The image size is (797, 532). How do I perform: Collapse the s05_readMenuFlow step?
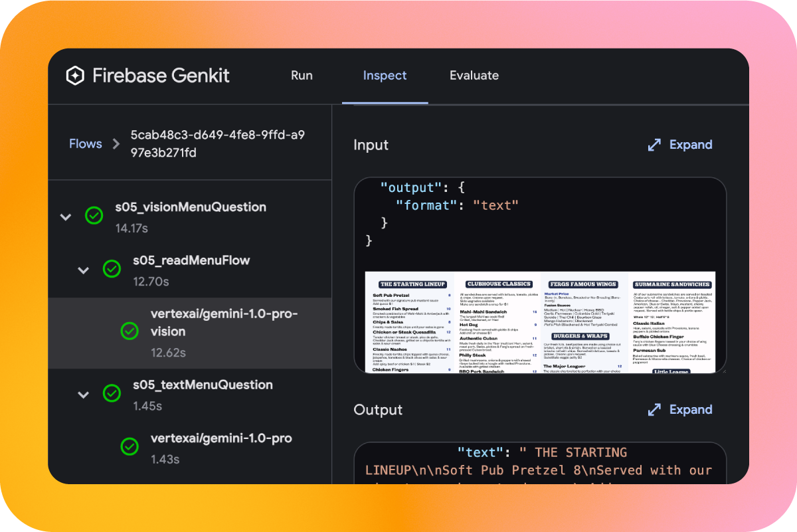(84, 270)
